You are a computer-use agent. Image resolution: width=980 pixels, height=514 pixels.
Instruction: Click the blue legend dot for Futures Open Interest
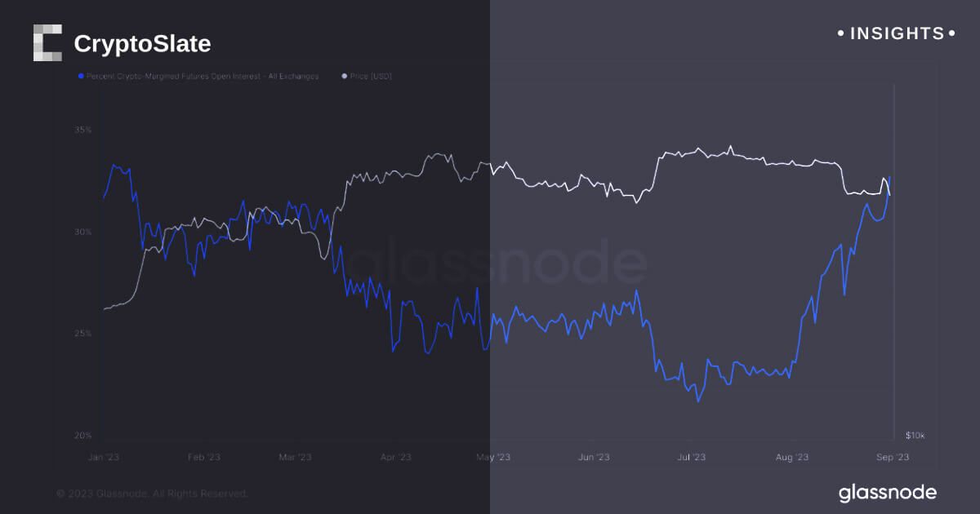(x=80, y=76)
